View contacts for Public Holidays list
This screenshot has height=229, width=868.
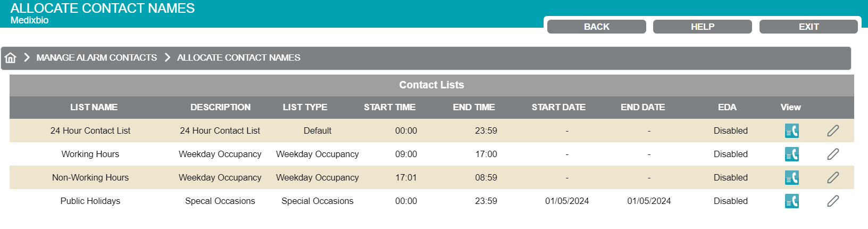(x=791, y=201)
